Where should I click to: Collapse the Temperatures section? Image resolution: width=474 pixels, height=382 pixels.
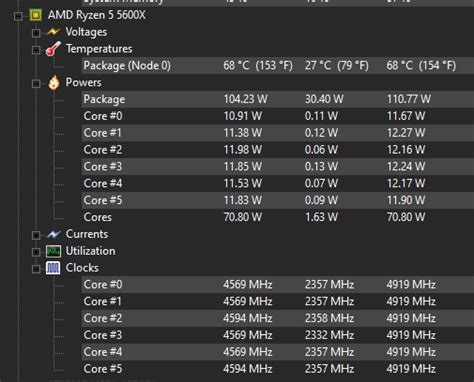coord(36,50)
